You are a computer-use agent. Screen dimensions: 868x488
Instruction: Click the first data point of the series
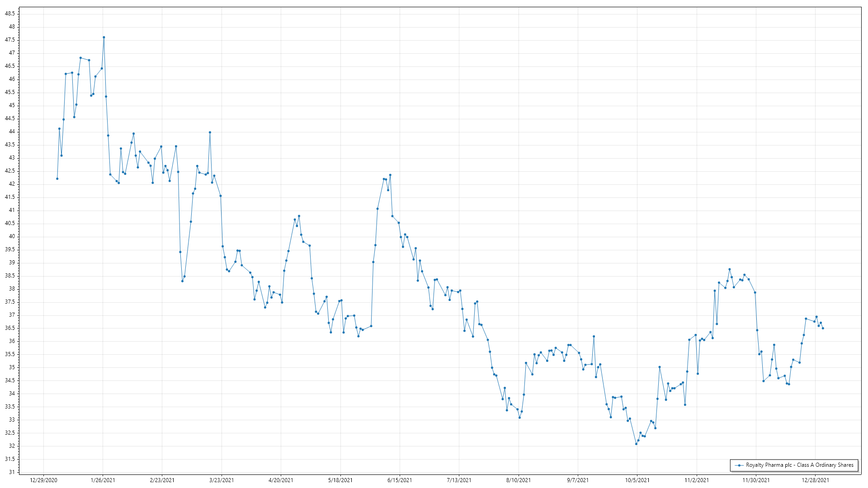click(x=57, y=178)
